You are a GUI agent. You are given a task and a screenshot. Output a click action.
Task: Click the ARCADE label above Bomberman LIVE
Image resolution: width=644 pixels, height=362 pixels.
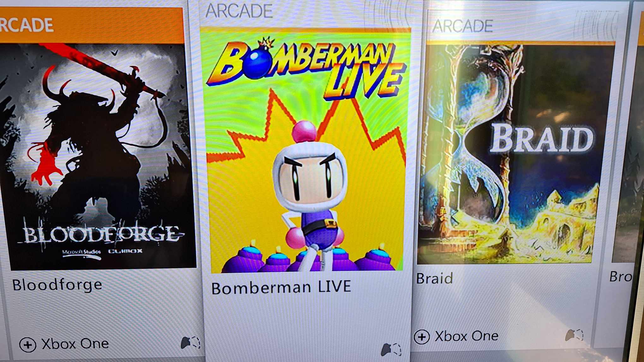pos(239,11)
